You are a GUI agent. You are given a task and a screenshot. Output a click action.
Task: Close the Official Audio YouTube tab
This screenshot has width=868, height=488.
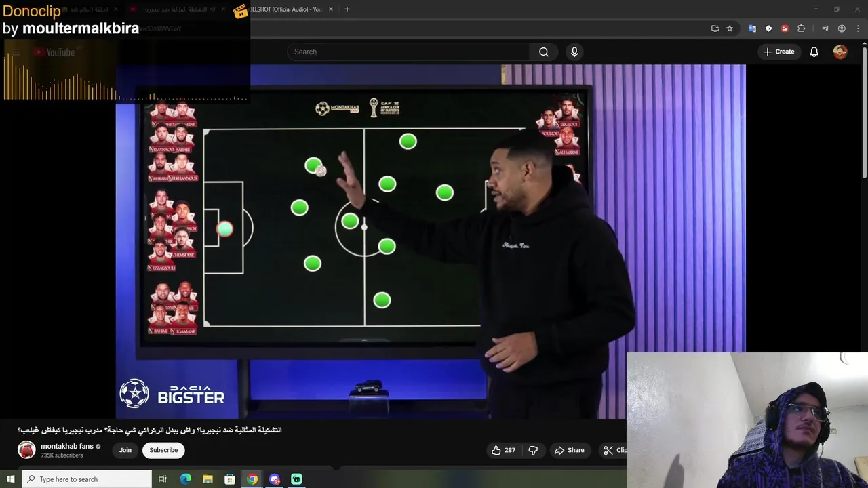coord(331,9)
